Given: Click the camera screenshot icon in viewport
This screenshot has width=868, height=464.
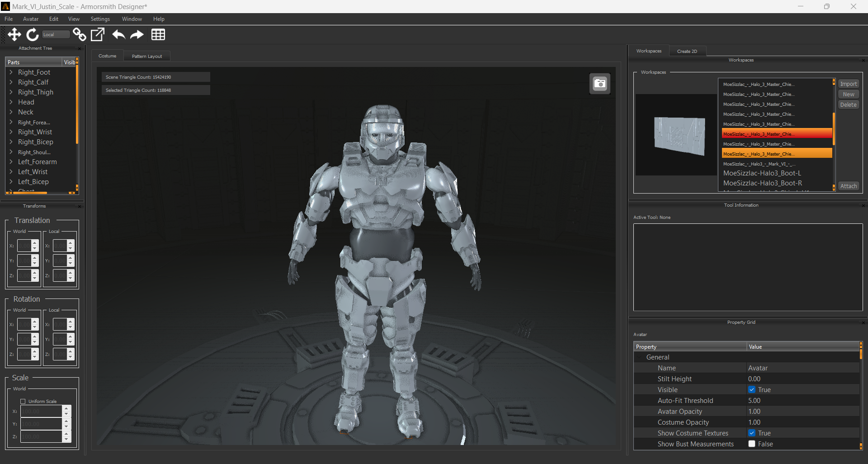Looking at the screenshot, I should point(600,84).
